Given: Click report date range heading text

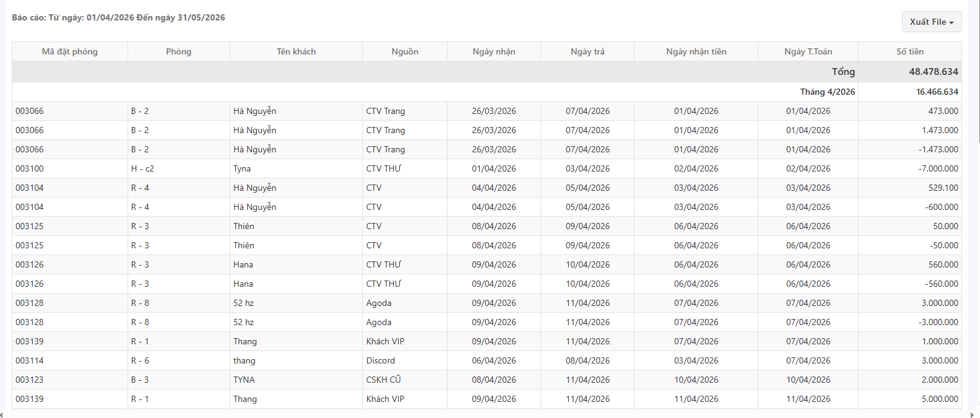Looking at the screenshot, I should point(118,17).
